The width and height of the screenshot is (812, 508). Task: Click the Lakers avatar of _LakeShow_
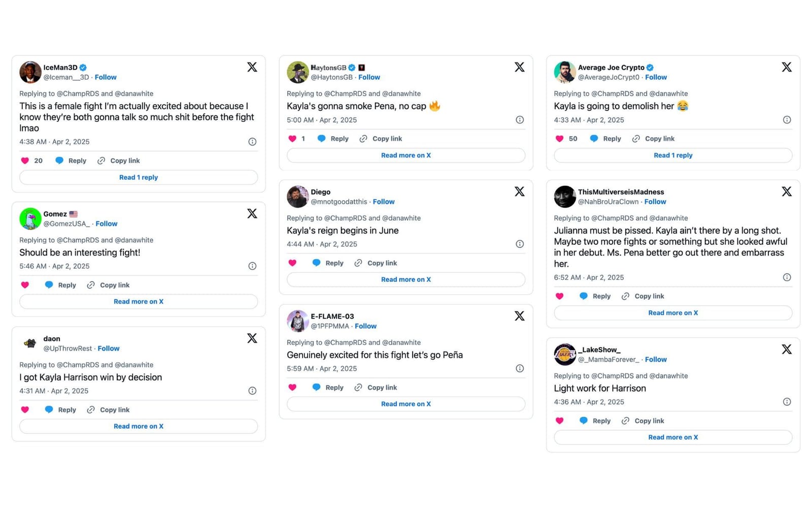coord(565,355)
